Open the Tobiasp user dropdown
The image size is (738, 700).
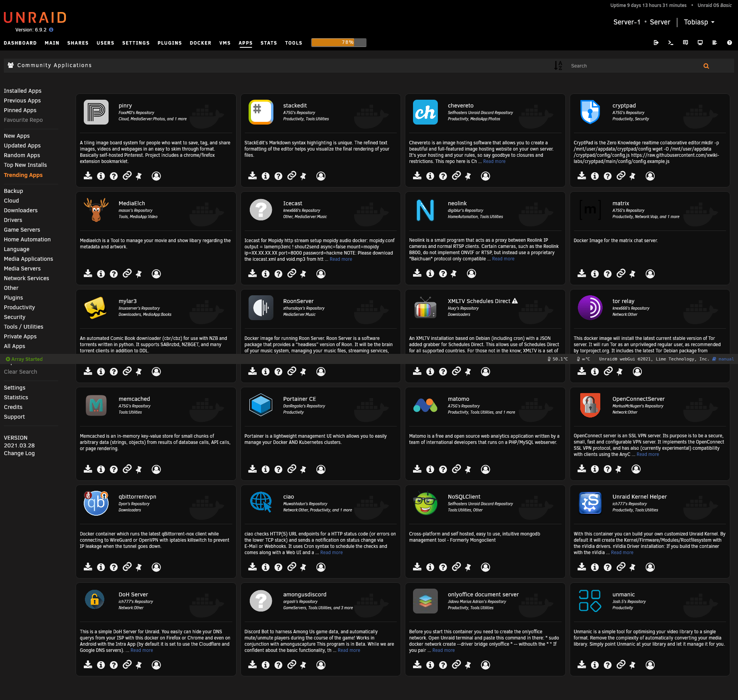[x=699, y=22]
